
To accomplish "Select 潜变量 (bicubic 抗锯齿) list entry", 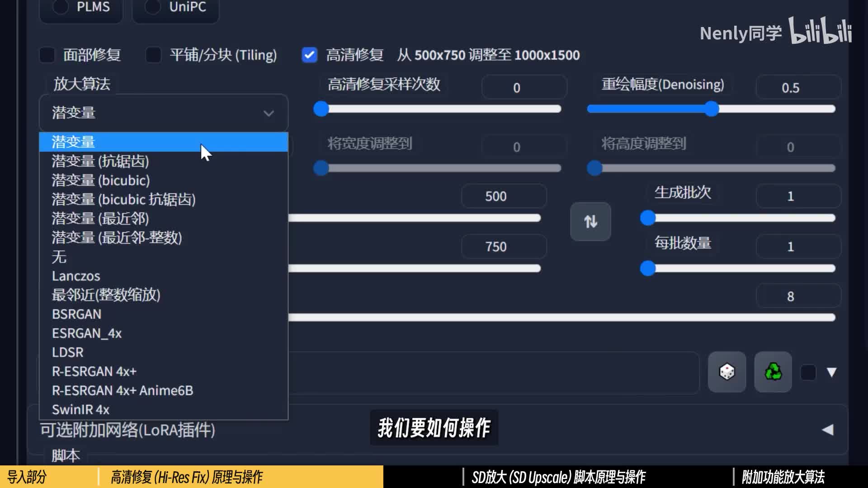I will (x=123, y=199).
